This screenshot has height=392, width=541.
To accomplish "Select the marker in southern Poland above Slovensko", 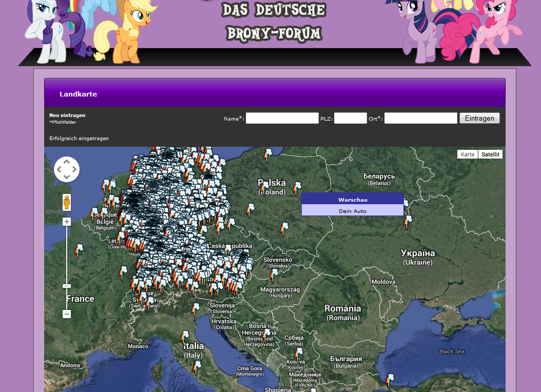I will (284, 229).
